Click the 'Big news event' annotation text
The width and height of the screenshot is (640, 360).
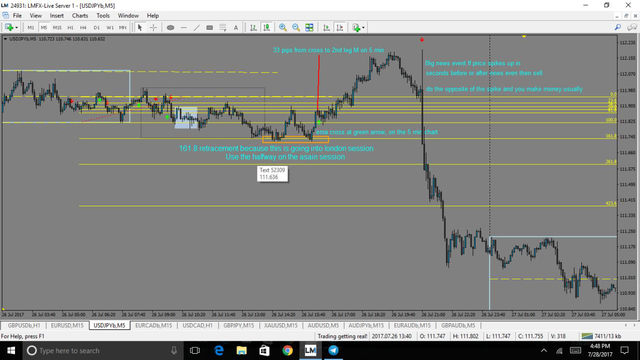pyautogui.click(x=473, y=63)
